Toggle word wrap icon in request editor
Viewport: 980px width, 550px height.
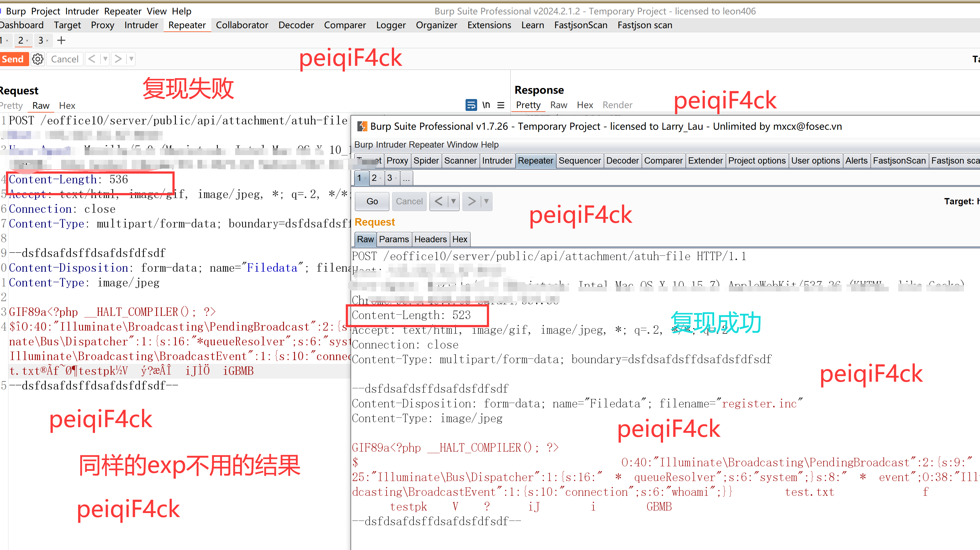click(471, 105)
